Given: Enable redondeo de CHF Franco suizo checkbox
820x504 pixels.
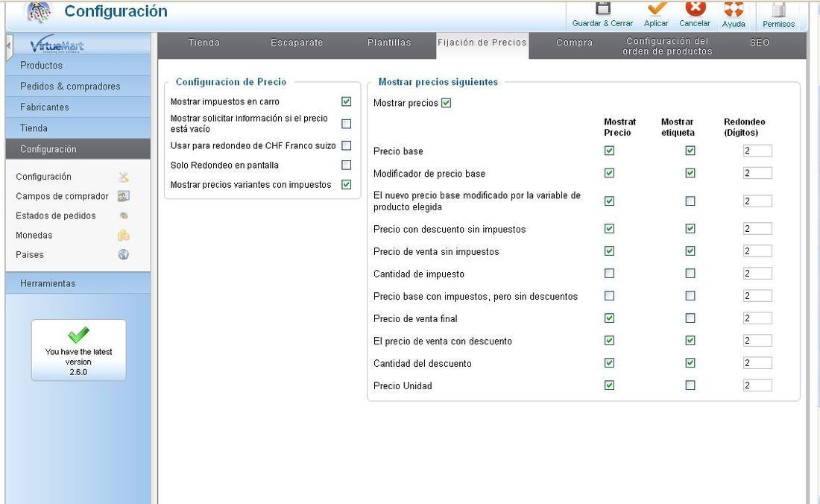Looking at the screenshot, I should coord(346,145).
